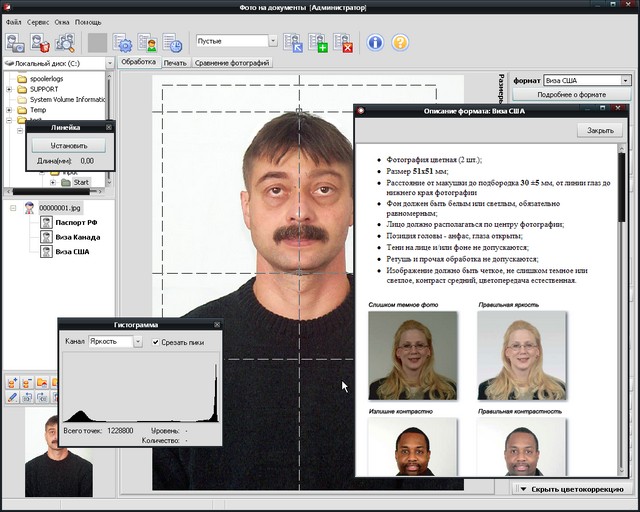The height and width of the screenshot is (512, 640).
Task: Open the Сервис menu
Action: pyautogui.click(x=38, y=22)
